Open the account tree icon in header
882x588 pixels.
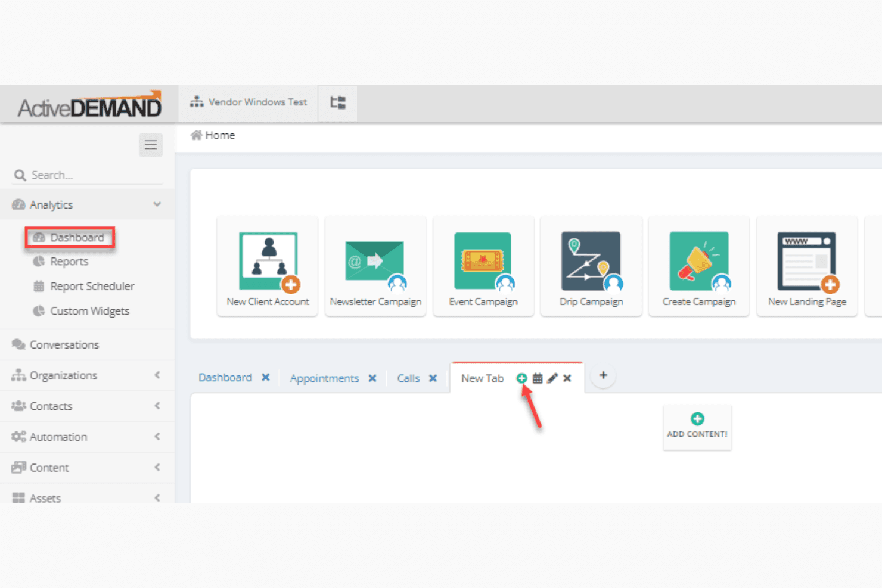click(338, 102)
